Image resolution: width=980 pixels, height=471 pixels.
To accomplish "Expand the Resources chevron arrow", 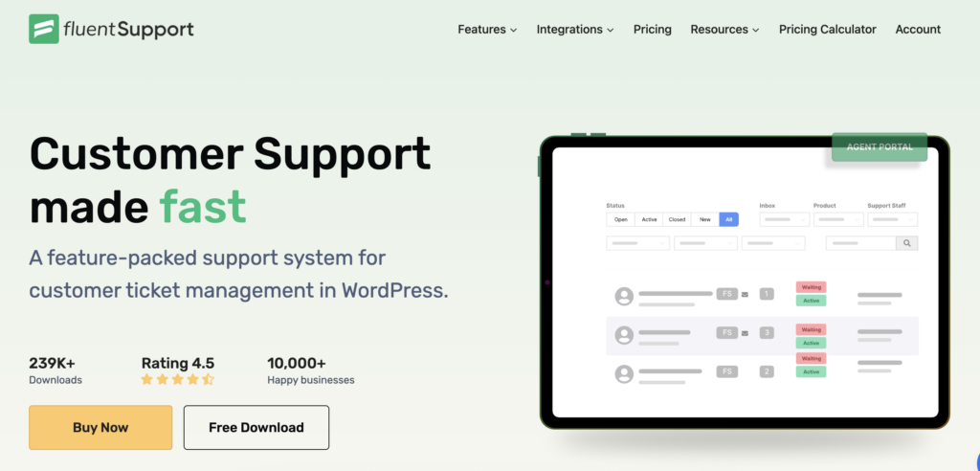I will (756, 30).
